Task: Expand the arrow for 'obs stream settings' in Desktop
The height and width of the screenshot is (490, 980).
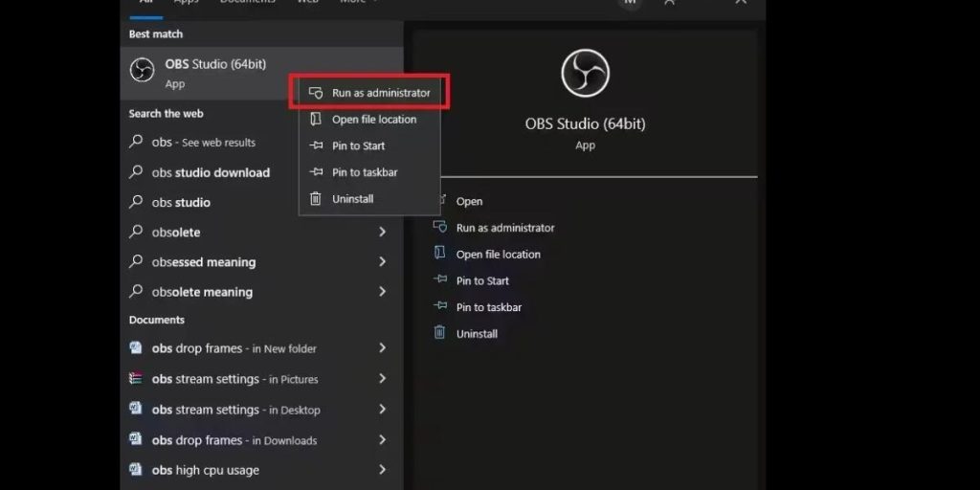Action: coord(382,410)
